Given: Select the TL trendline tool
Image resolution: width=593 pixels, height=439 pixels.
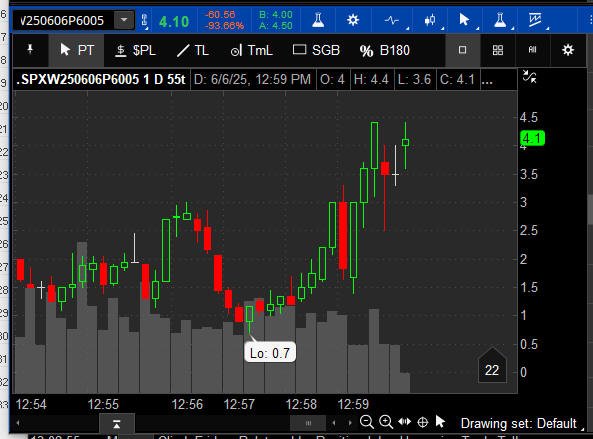Looking at the screenshot, I should click(192, 50).
